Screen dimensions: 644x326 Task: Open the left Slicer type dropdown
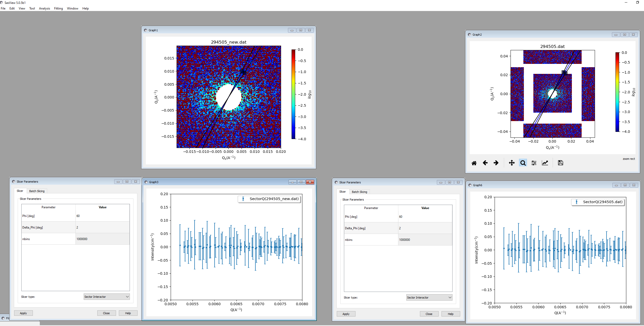[106, 297]
